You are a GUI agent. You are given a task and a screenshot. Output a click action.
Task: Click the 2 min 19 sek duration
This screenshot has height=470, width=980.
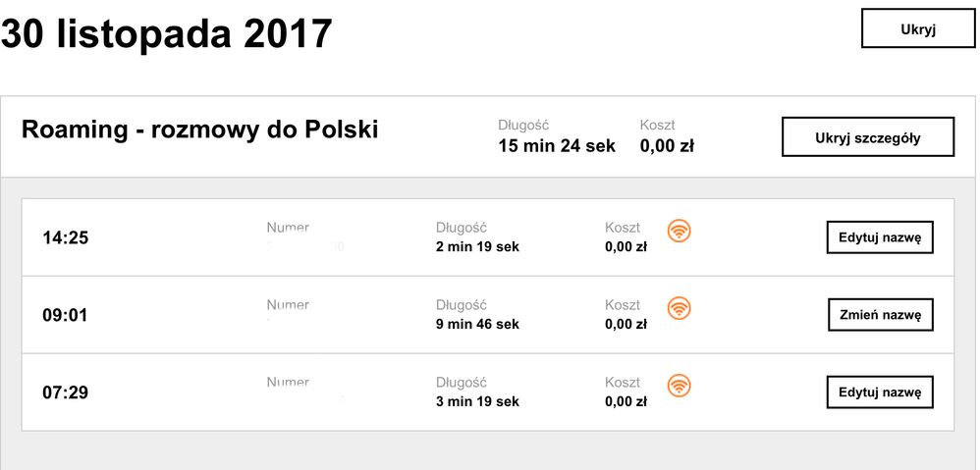pyautogui.click(x=477, y=246)
